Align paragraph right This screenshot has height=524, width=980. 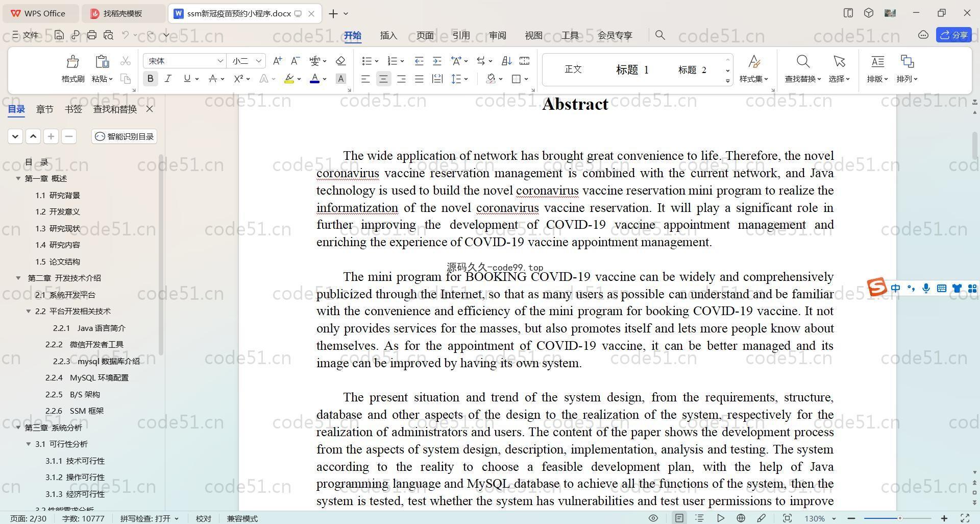(x=401, y=79)
